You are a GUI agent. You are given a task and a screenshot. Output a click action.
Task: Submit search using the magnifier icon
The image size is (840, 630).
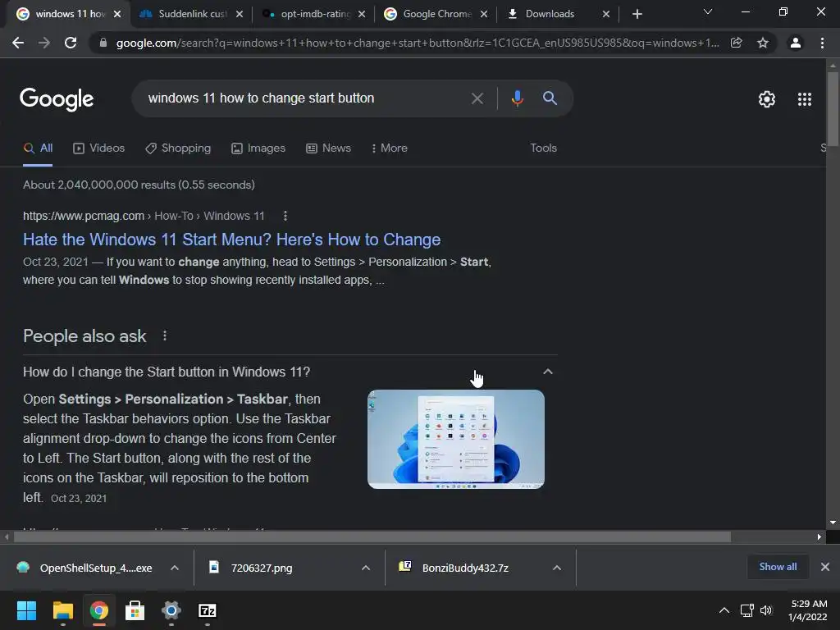pyautogui.click(x=550, y=98)
